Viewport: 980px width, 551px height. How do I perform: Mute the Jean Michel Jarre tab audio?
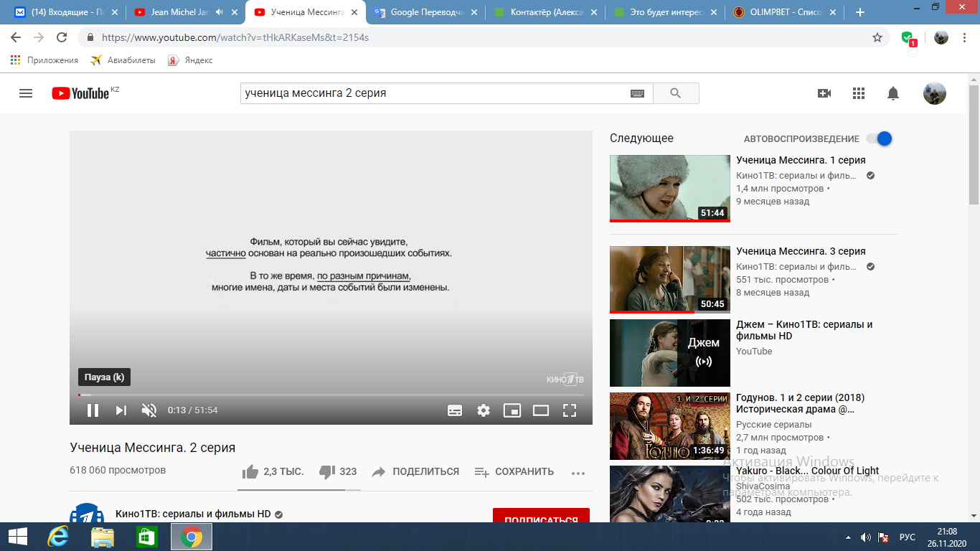point(219,12)
